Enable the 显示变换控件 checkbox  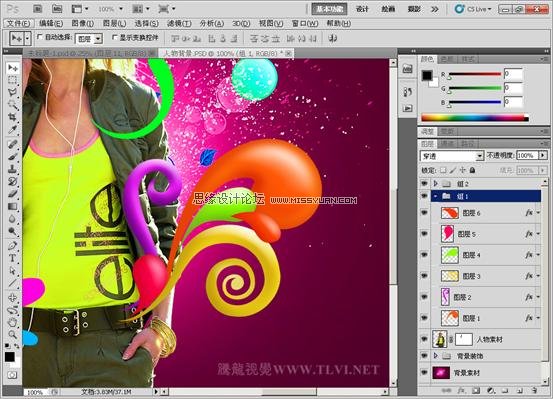(x=115, y=37)
